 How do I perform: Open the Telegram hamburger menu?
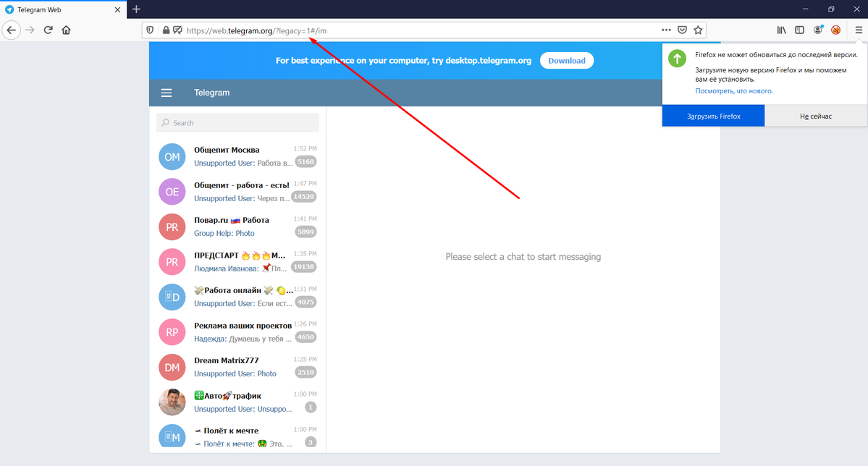point(166,93)
